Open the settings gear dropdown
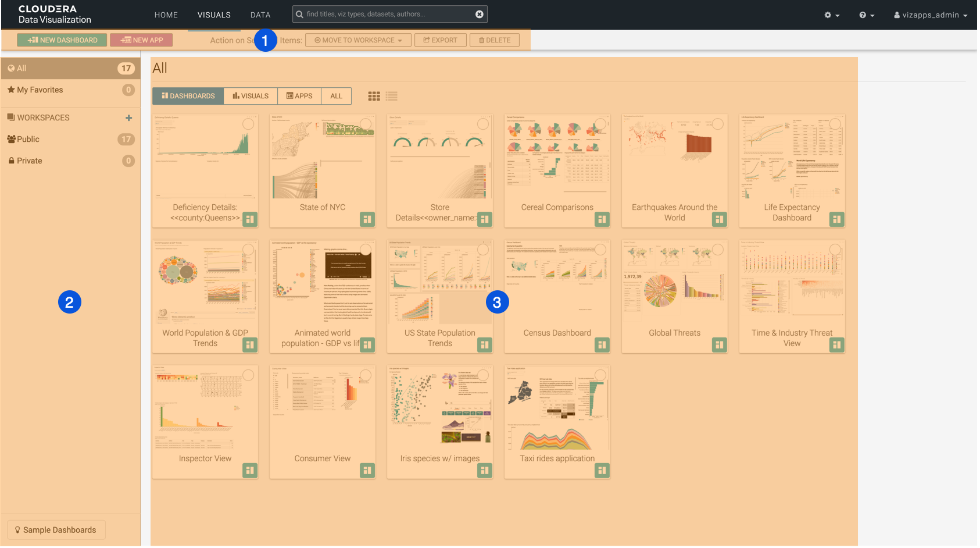This screenshot has width=980, height=548. pos(831,15)
